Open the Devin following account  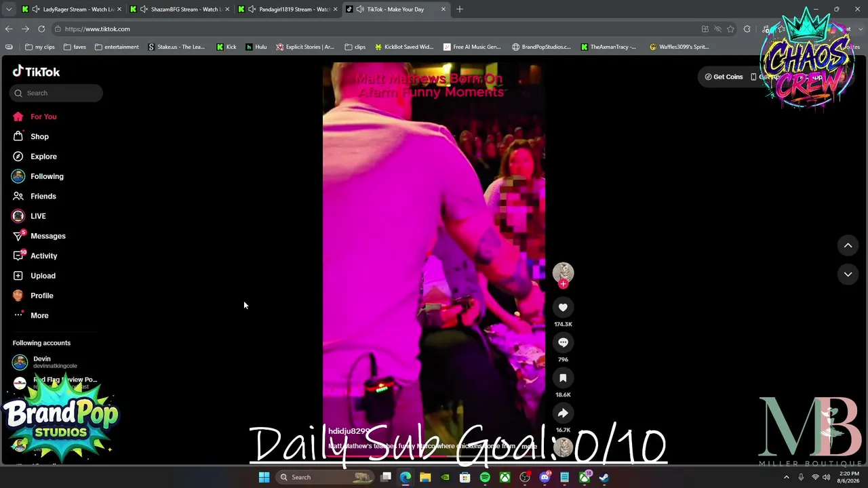pos(45,362)
